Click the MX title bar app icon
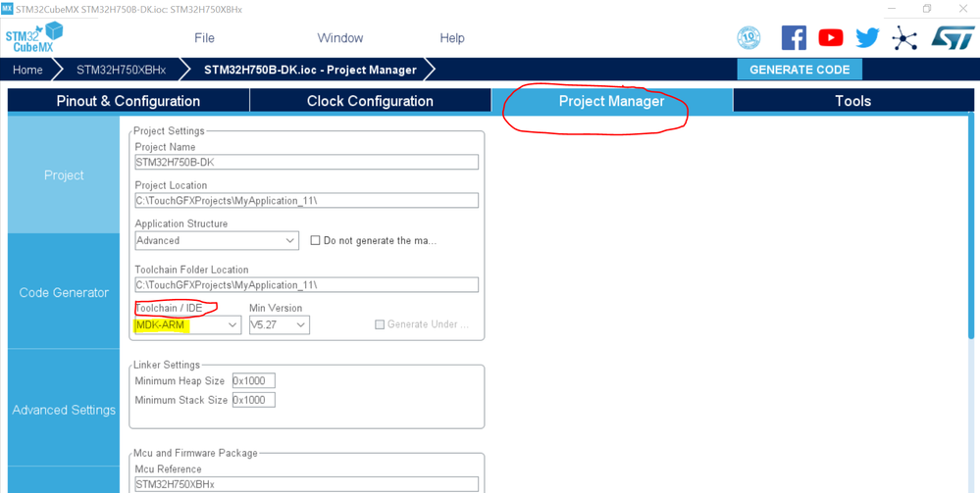Viewport: 980px width, 493px height. 7,8
